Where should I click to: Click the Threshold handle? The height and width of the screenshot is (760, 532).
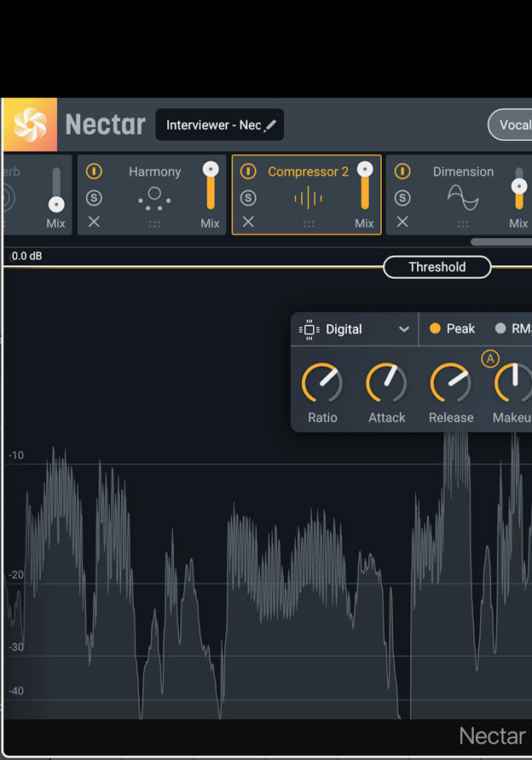click(437, 267)
